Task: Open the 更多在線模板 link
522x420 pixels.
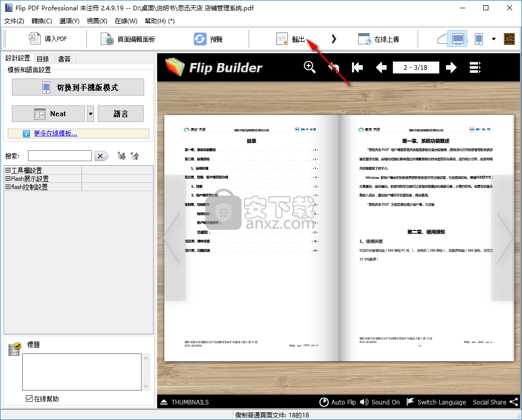Action: tap(56, 133)
